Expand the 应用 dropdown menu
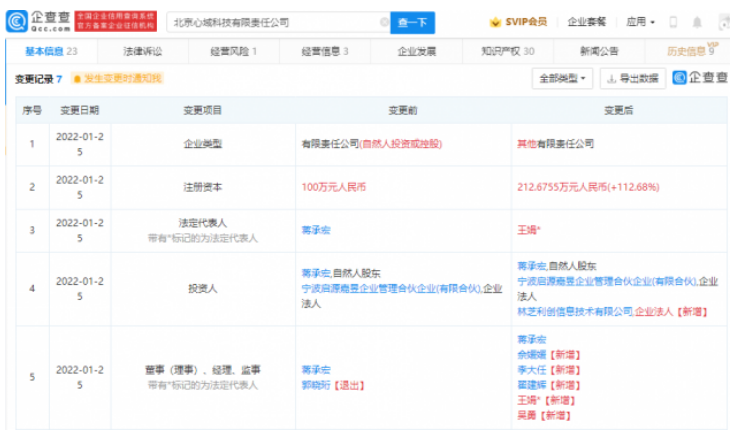Image resolution: width=748 pixels, height=437 pixels. [x=640, y=22]
